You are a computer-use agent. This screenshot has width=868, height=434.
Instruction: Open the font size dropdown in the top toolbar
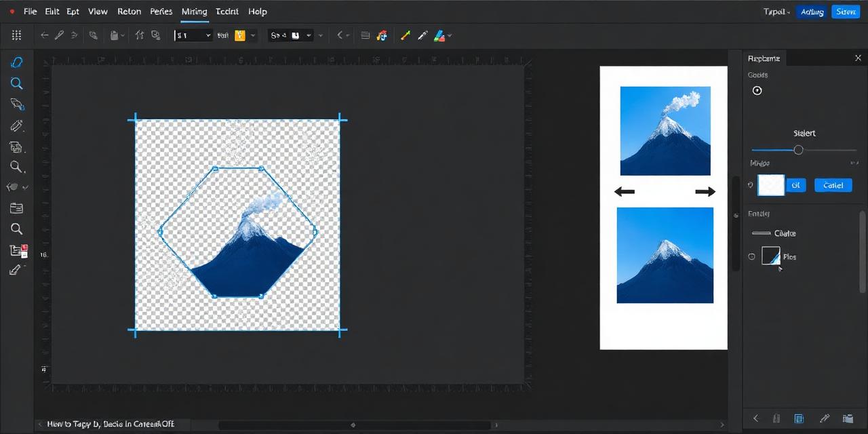pos(208,35)
